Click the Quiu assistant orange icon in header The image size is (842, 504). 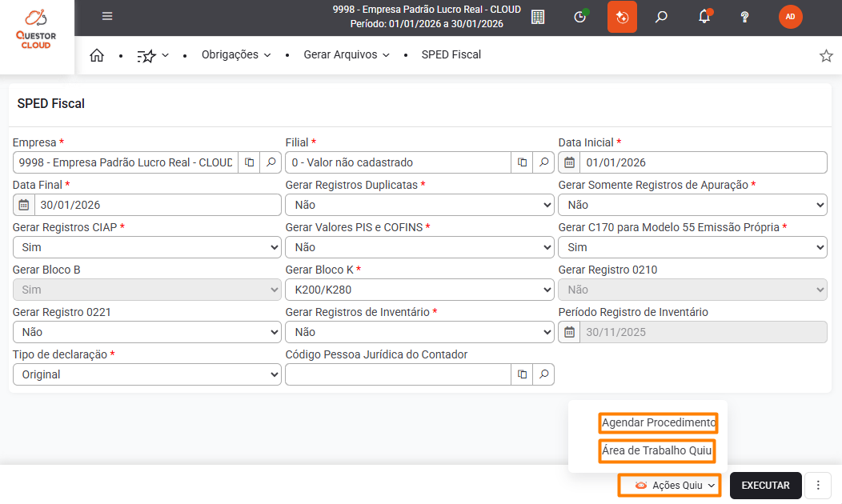pyautogui.click(x=622, y=17)
